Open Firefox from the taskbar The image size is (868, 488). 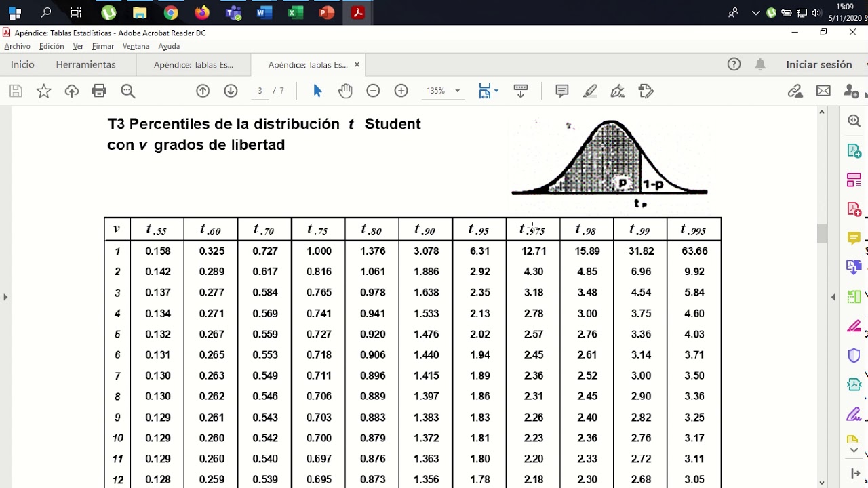tap(202, 12)
